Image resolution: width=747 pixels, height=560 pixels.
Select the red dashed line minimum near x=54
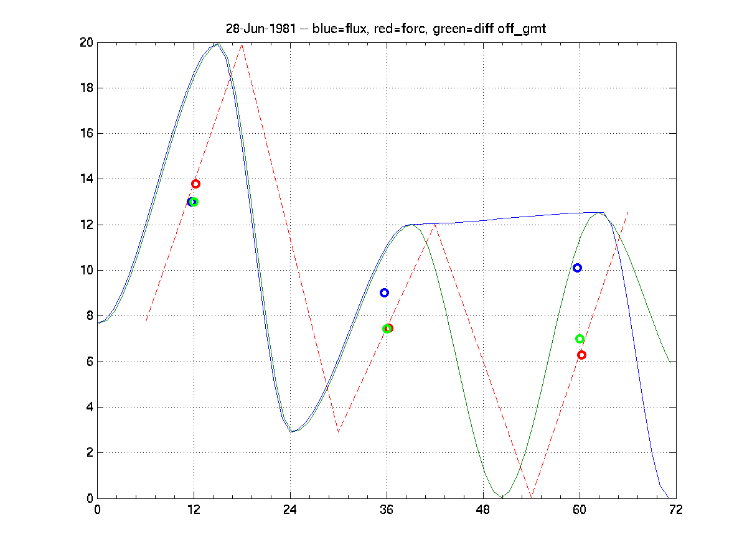click(x=532, y=497)
